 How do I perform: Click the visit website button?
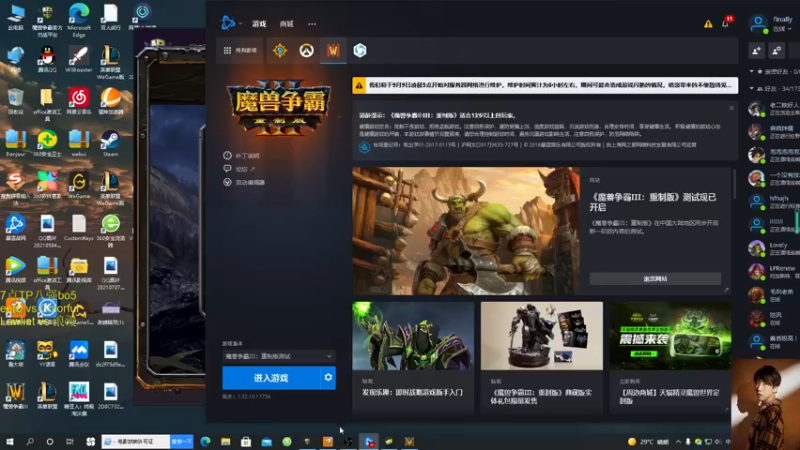pos(655,279)
